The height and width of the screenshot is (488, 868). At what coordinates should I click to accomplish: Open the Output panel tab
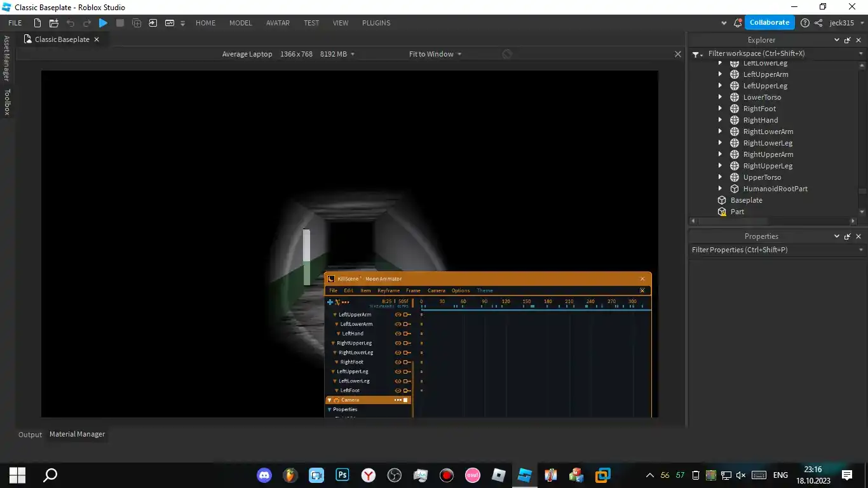click(x=30, y=435)
